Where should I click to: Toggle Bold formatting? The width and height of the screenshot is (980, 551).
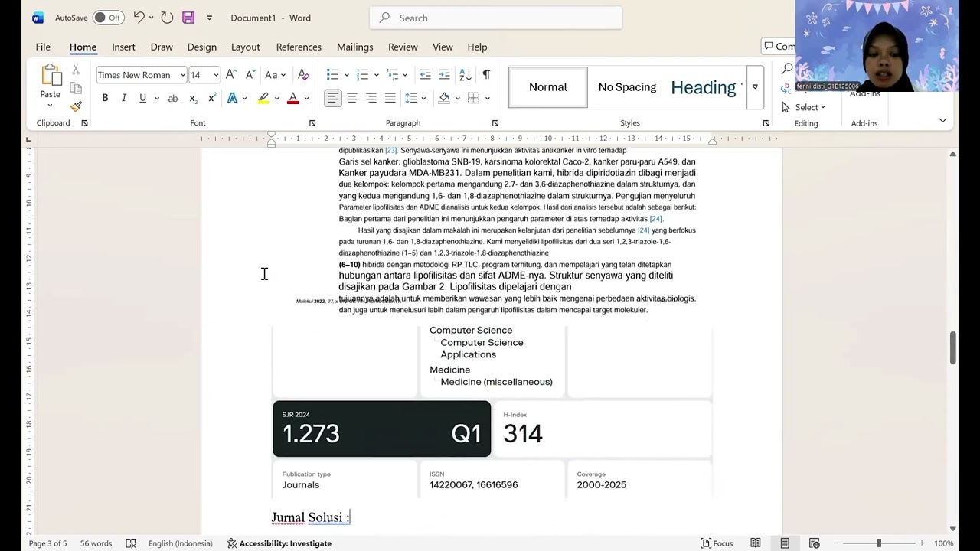(x=105, y=98)
